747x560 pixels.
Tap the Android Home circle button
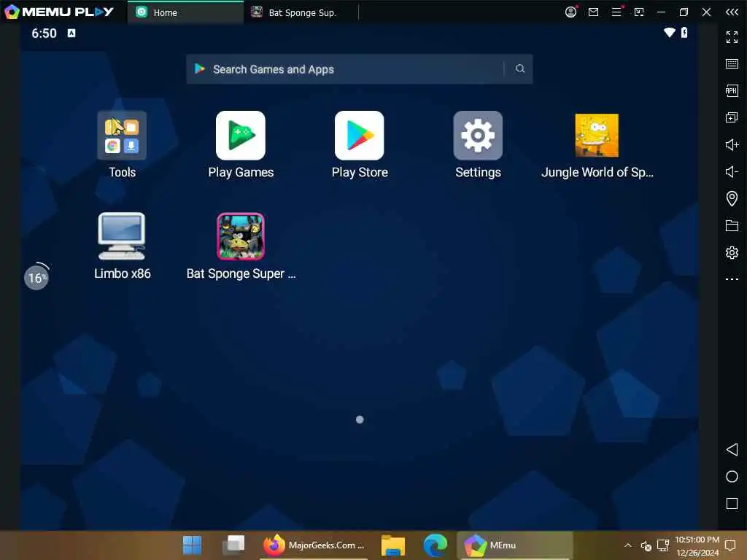[732, 477]
